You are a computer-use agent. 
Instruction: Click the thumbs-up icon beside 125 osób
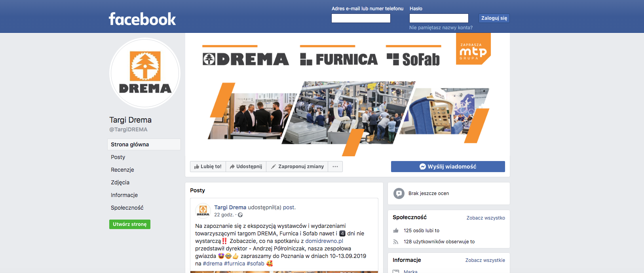click(x=396, y=231)
